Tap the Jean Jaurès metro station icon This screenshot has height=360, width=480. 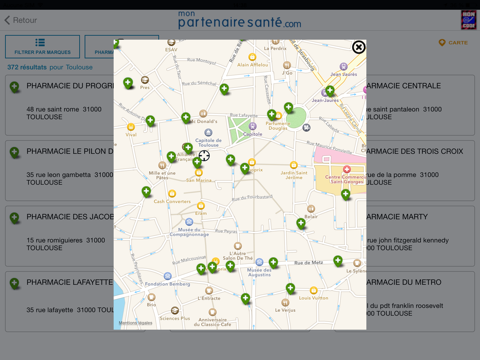[x=344, y=66]
